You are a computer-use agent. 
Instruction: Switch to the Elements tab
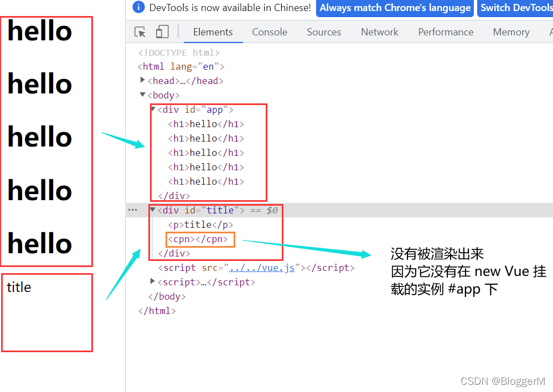click(213, 32)
